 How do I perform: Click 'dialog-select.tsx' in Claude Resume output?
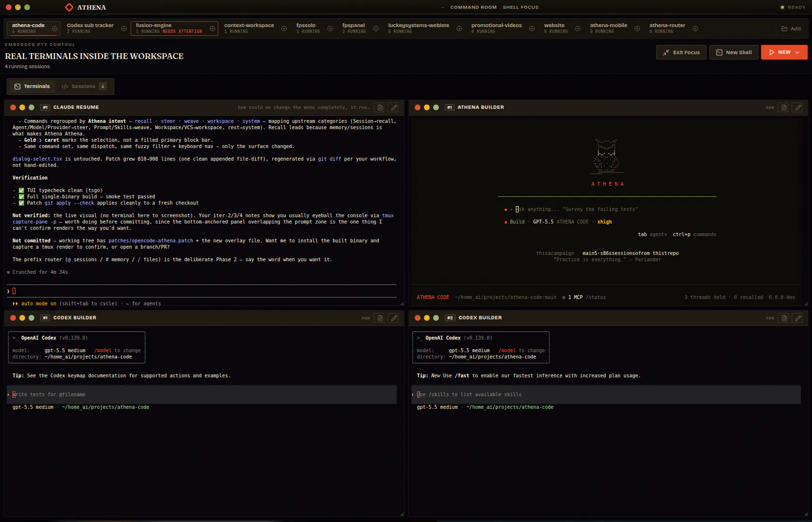[x=37, y=159]
